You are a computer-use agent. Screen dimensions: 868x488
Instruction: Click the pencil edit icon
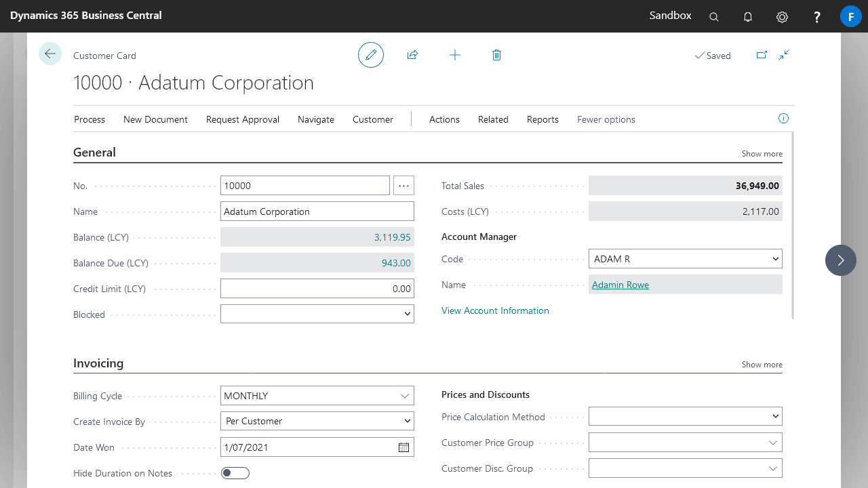click(x=371, y=55)
